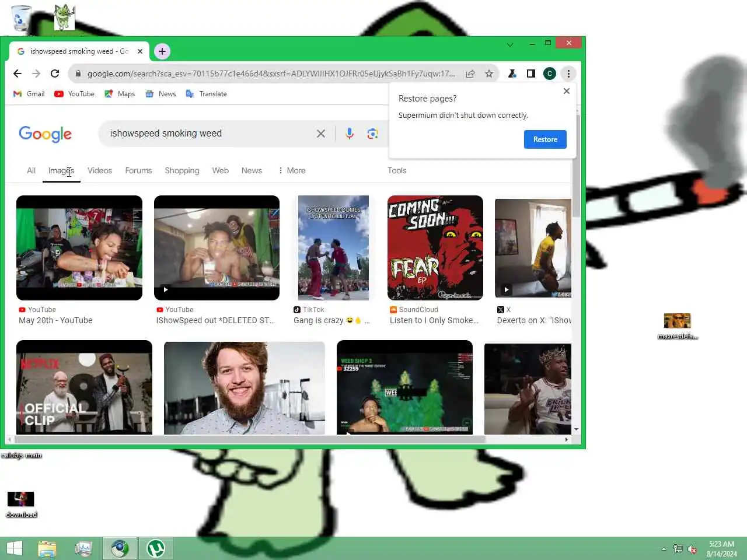This screenshot has width=747, height=560.
Task: Open the May 20th YouTube thumbnail
Action: 79,248
